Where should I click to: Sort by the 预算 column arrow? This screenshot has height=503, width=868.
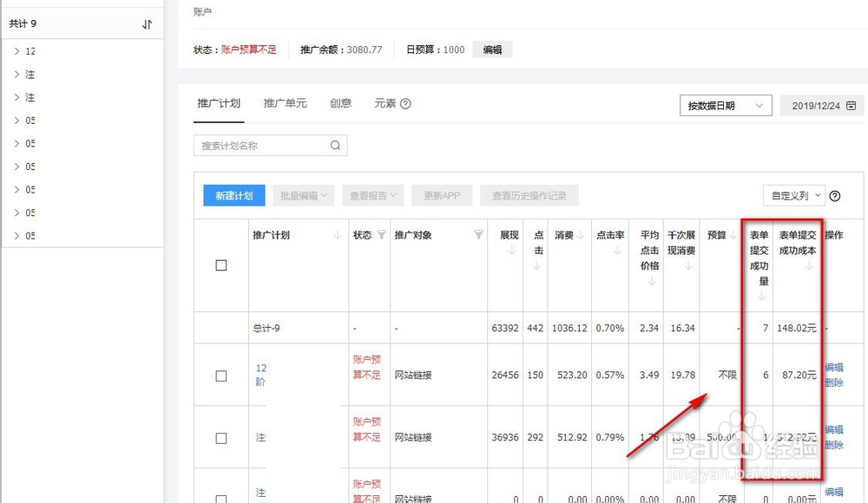[733, 235]
